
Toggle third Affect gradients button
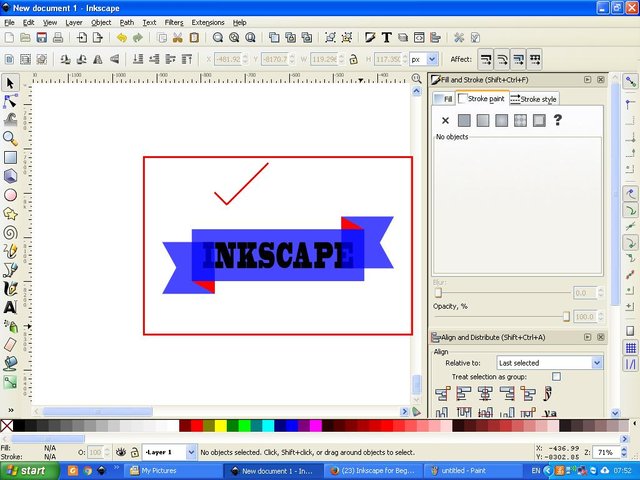(x=518, y=60)
